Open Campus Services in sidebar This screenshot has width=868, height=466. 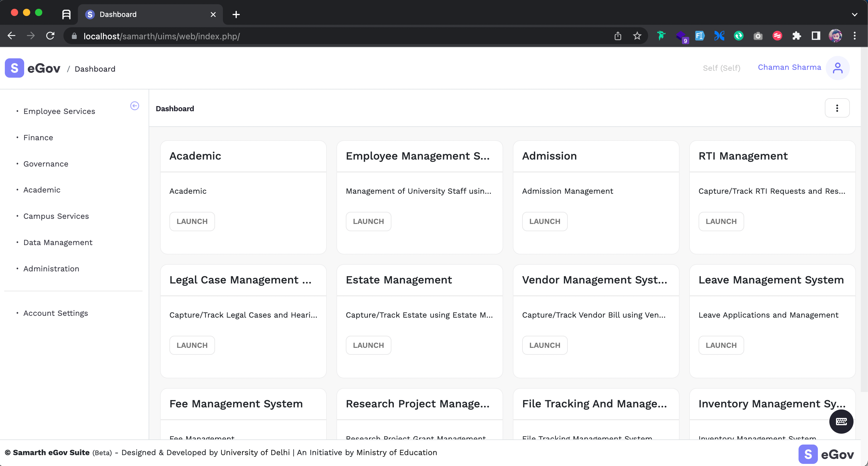point(56,216)
